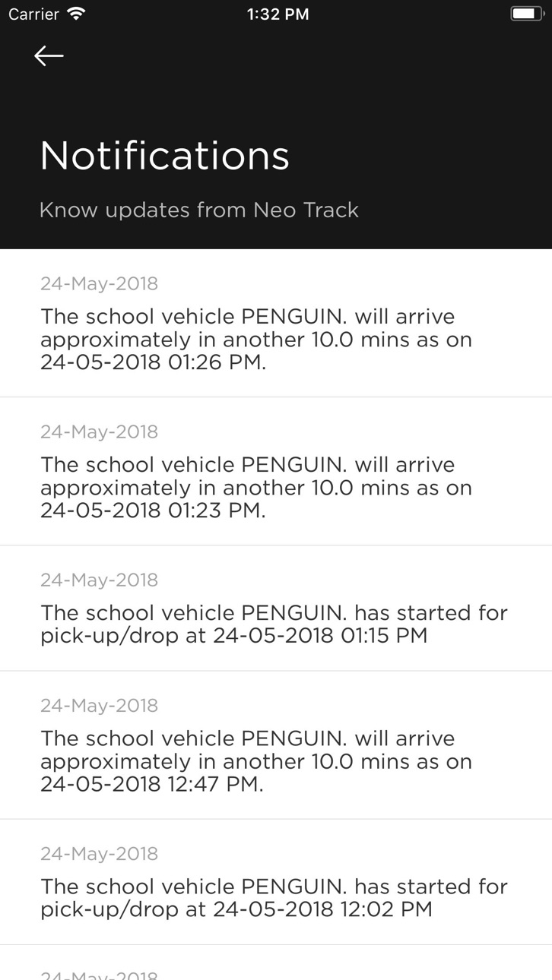The width and height of the screenshot is (552, 980).
Task: Tap the 1:32 PM clock in status bar
Action: pyautogui.click(x=278, y=14)
